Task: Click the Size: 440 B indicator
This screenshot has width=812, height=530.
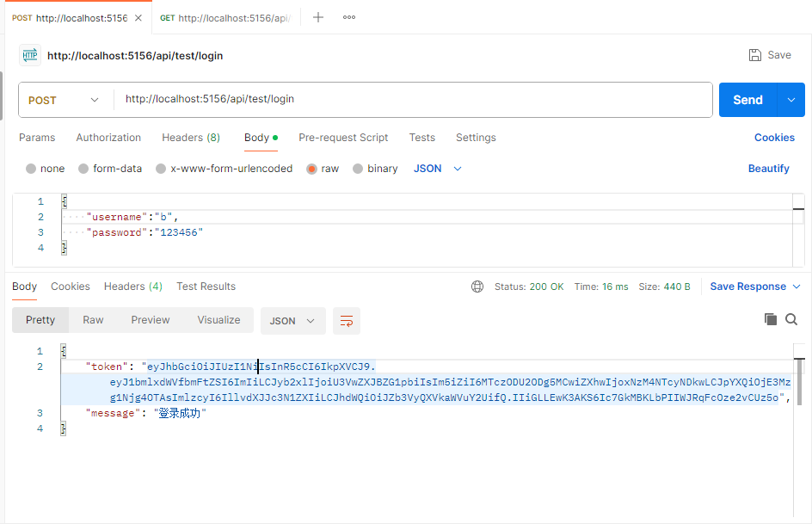Action: tap(664, 287)
